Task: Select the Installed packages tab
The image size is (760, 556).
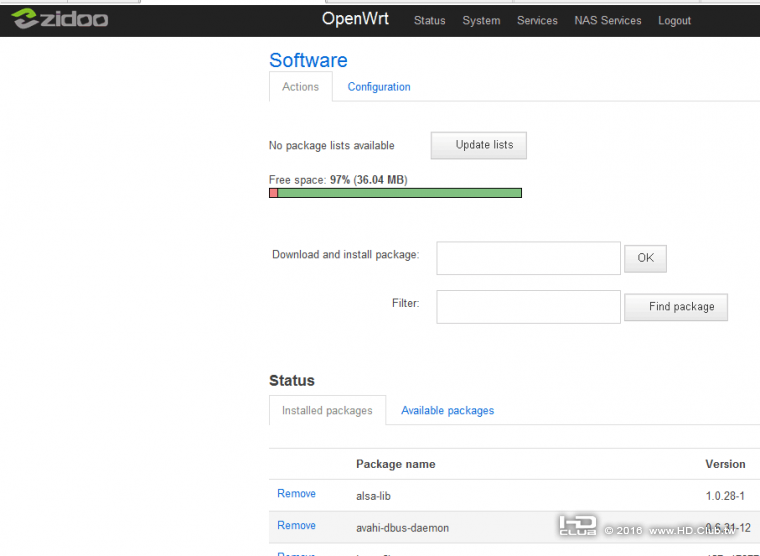Action: 327,410
